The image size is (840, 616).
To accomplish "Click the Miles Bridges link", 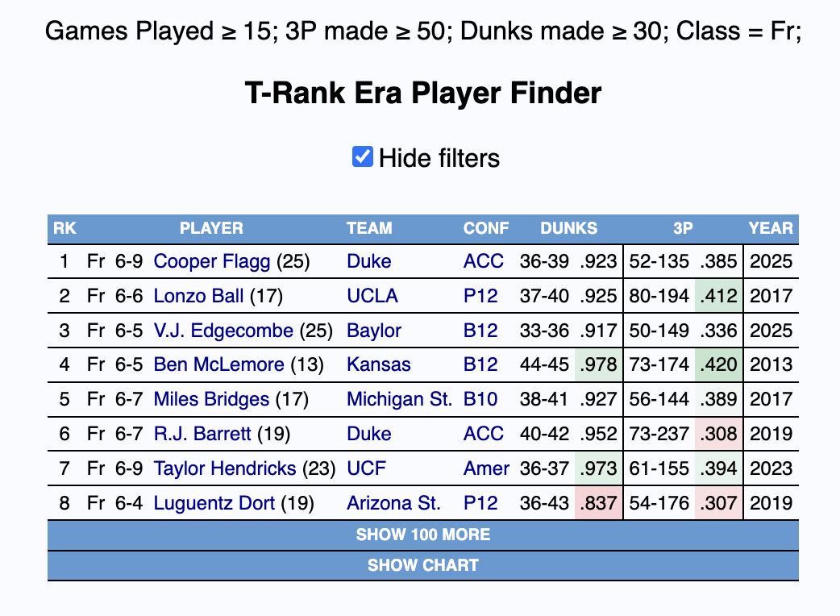I will point(211,400).
